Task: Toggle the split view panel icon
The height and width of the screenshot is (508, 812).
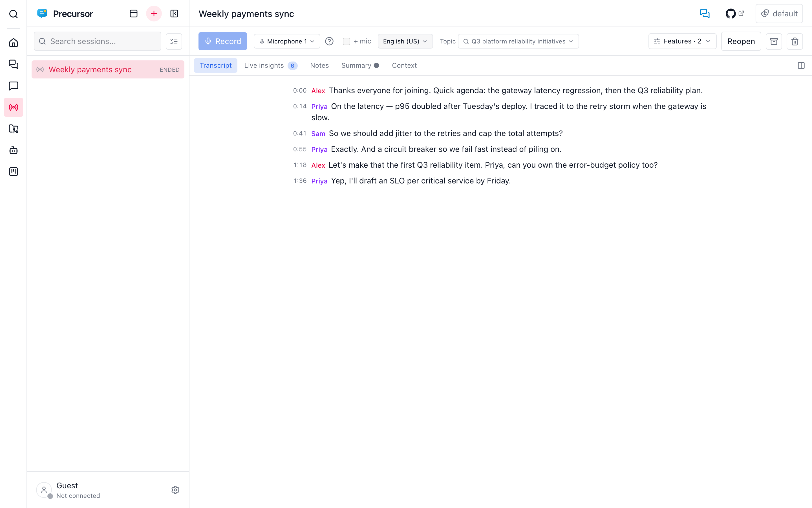Action: (801, 65)
